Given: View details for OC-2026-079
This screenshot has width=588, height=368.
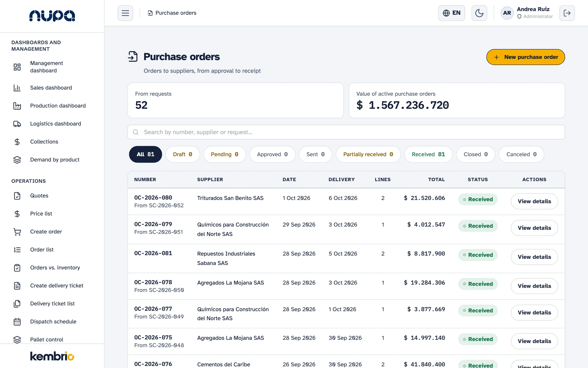Looking at the screenshot, I should 534,228.
